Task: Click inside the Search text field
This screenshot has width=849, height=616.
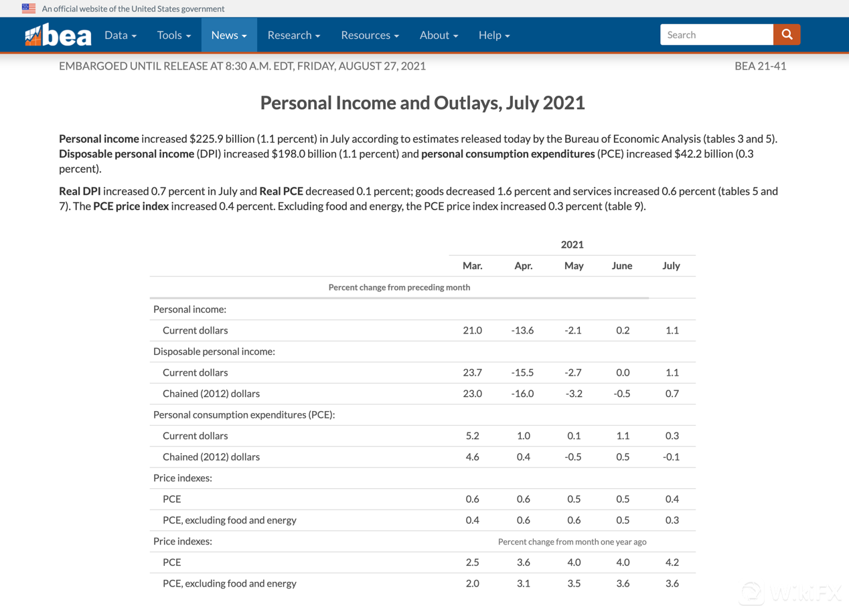Action: pyautogui.click(x=716, y=35)
